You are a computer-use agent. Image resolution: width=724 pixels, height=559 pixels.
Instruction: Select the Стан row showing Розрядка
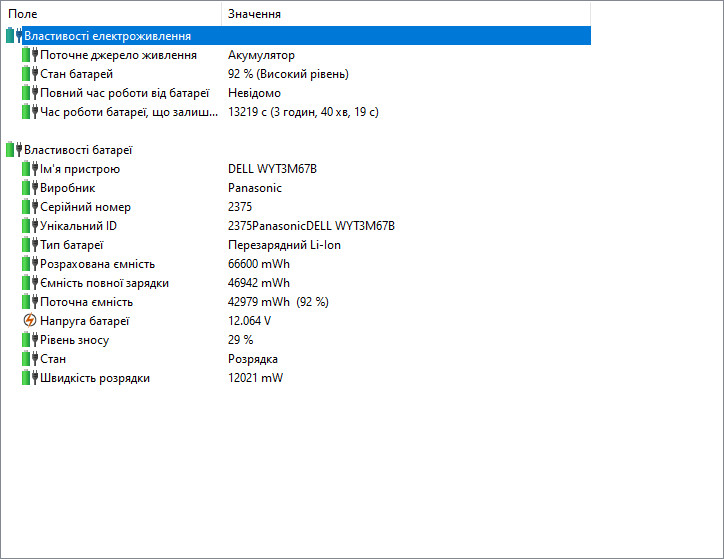(x=54, y=359)
